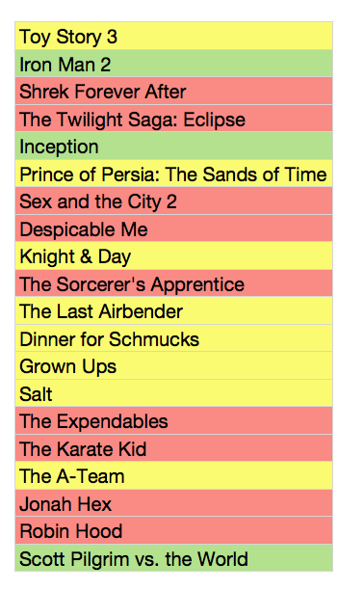Click The Karate Kid row
Image resolution: width=364 pixels, height=590 pixels.
173,448
